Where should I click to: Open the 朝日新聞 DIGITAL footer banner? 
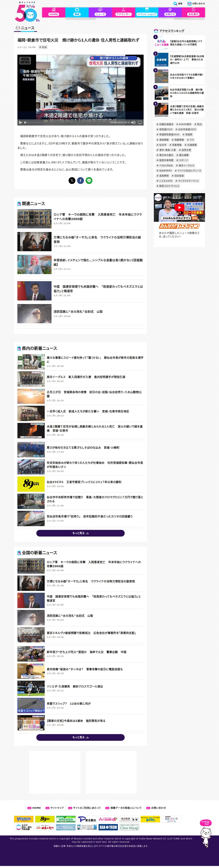[x=129, y=819]
